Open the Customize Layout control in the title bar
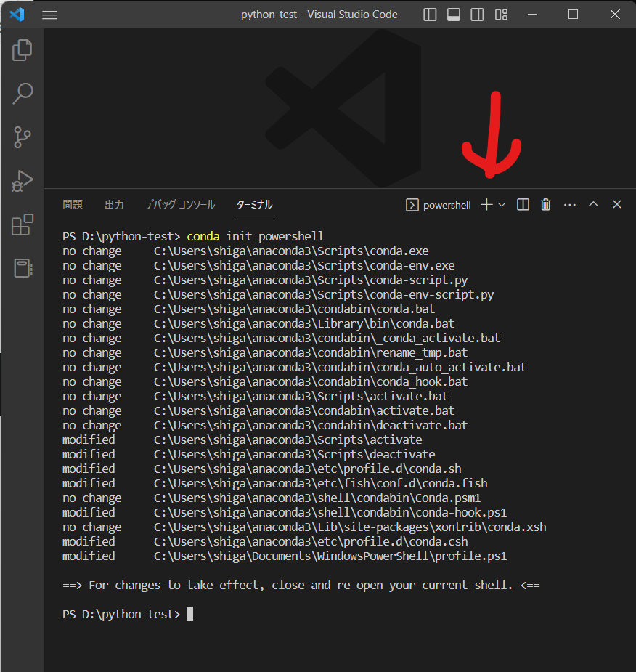This screenshot has height=672, width=636. pyautogui.click(x=501, y=15)
